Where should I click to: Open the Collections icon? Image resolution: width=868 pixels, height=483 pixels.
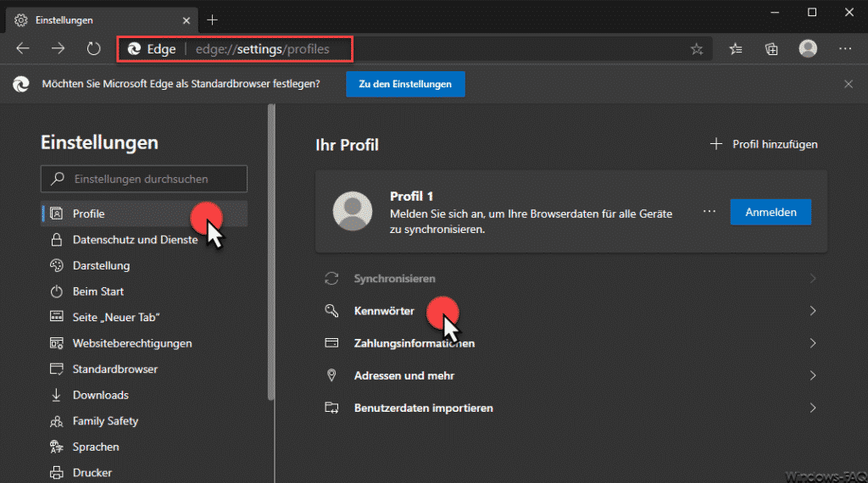771,49
